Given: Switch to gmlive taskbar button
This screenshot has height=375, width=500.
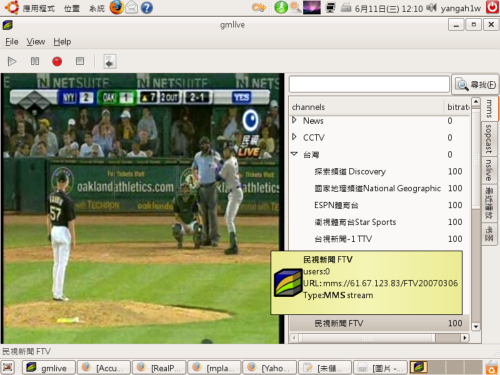Looking at the screenshot, I should tap(49, 368).
